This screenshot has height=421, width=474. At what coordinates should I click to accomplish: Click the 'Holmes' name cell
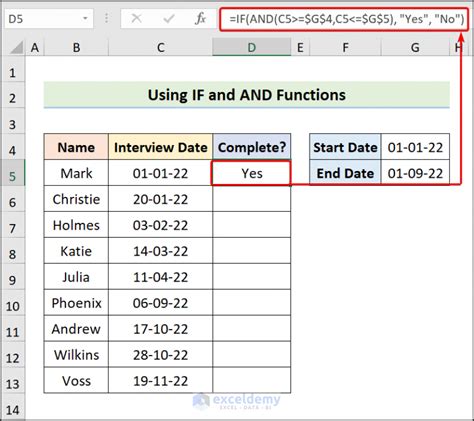point(76,225)
